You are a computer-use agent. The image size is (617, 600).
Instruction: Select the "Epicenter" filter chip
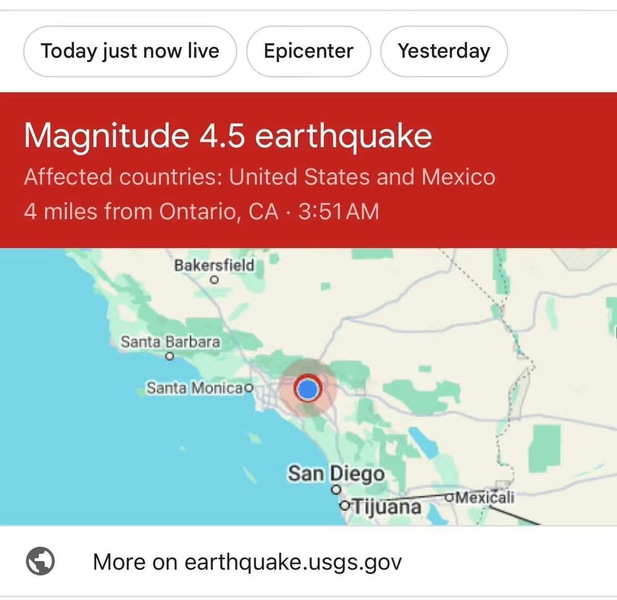308,51
